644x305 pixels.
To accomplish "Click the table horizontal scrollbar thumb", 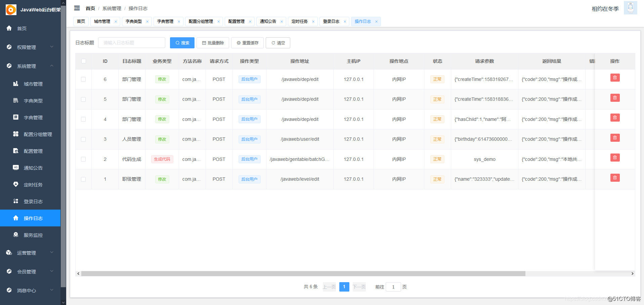I will 303,274.
